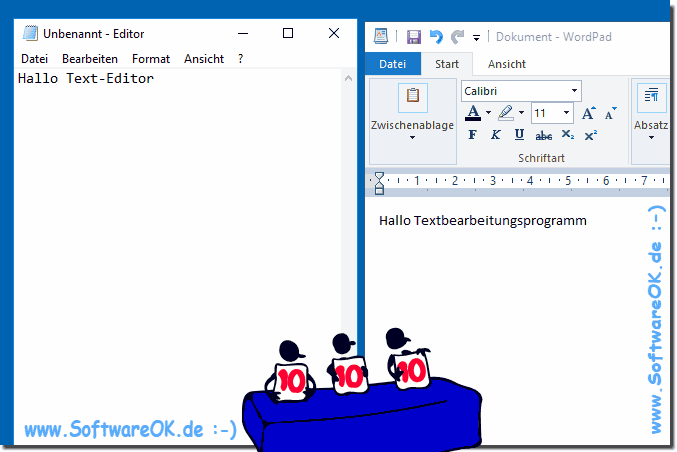Viewport: 677px width, 452px height.
Task: Click the Hallo Text-Editor line in Editor
Action: (86, 79)
